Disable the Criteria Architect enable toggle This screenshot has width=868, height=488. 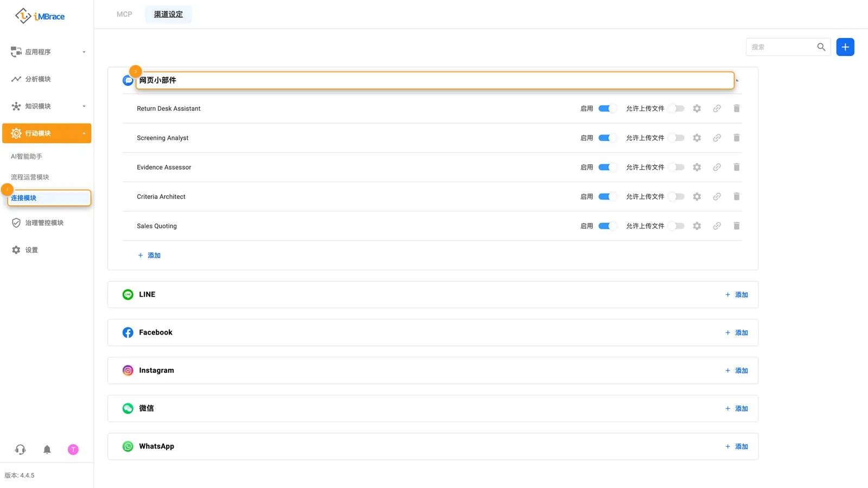click(607, 197)
